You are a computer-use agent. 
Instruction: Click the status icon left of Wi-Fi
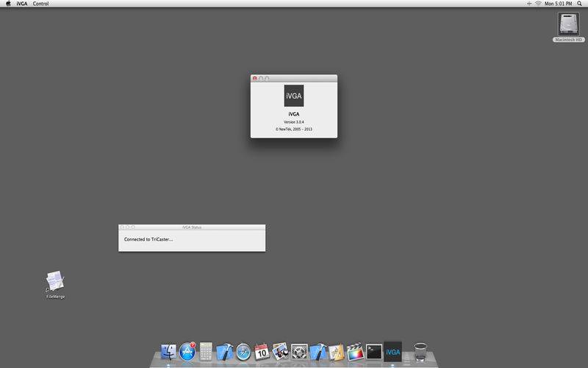pyautogui.click(x=528, y=4)
